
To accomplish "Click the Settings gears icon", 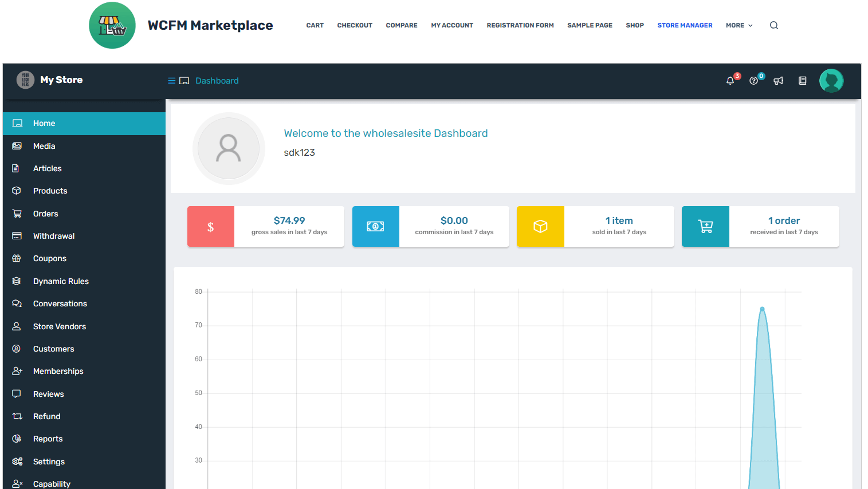I will [x=17, y=462].
